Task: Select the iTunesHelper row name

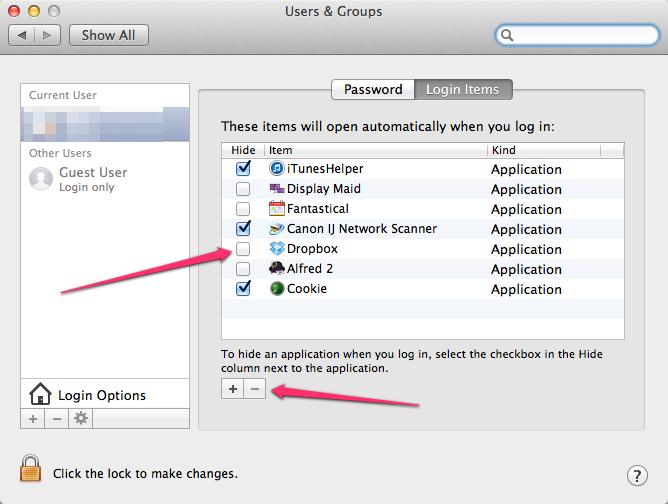Action: click(325, 169)
